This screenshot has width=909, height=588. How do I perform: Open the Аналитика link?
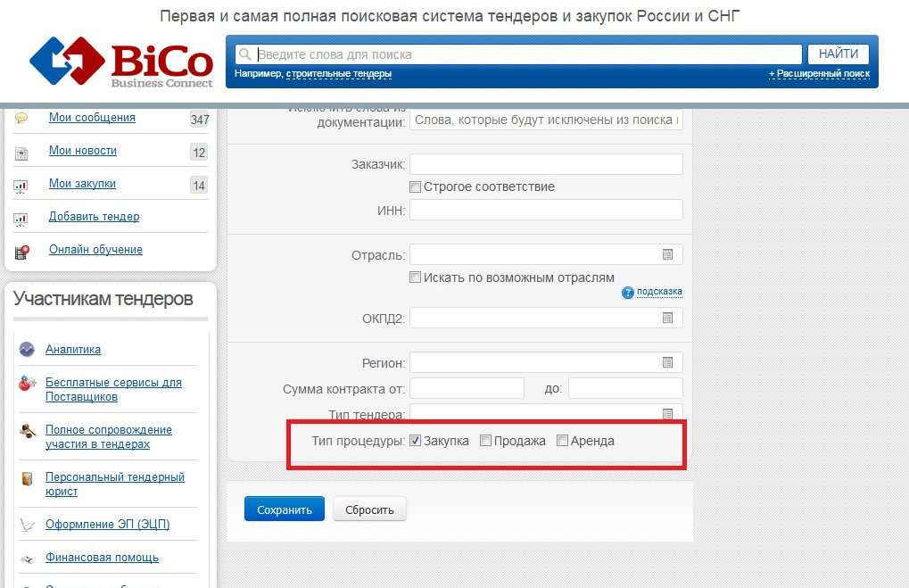click(x=73, y=349)
